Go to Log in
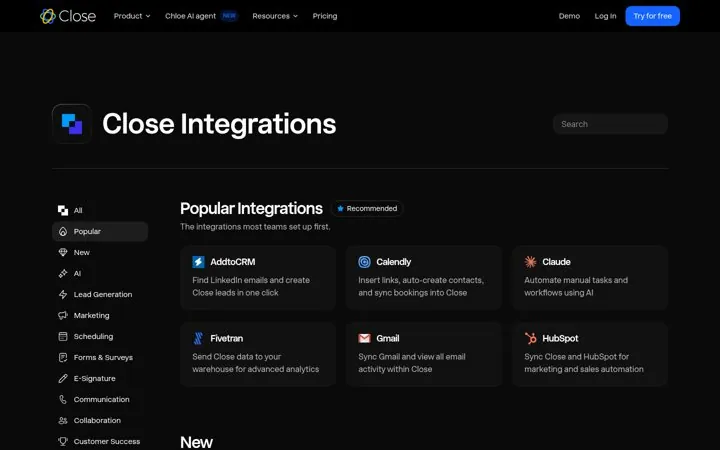Image resolution: width=720 pixels, height=450 pixels. 605,16
